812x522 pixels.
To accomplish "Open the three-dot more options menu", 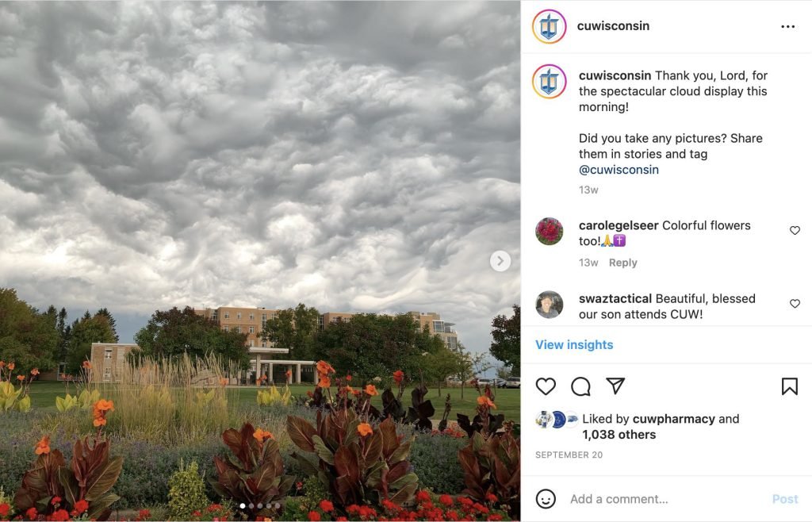I will click(x=787, y=26).
